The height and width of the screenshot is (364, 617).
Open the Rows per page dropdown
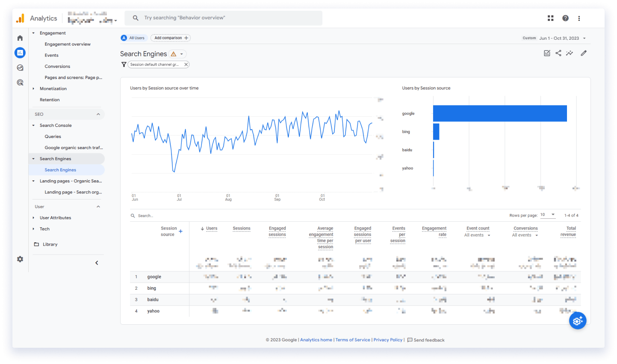point(547,215)
